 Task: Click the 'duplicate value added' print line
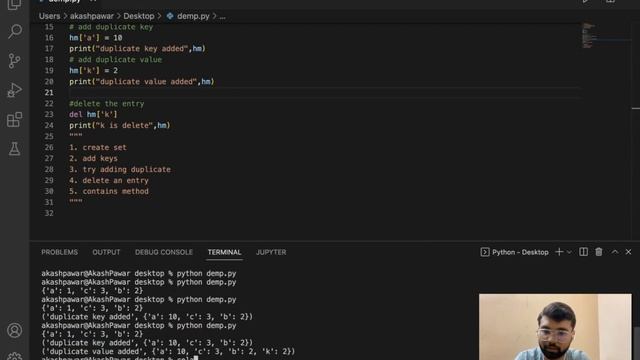(142, 82)
